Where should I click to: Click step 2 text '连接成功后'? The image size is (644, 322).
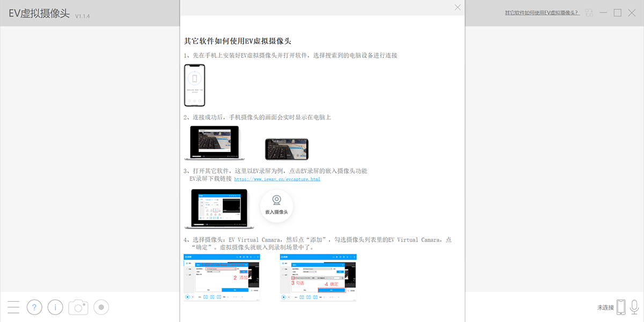coord(209,117)
